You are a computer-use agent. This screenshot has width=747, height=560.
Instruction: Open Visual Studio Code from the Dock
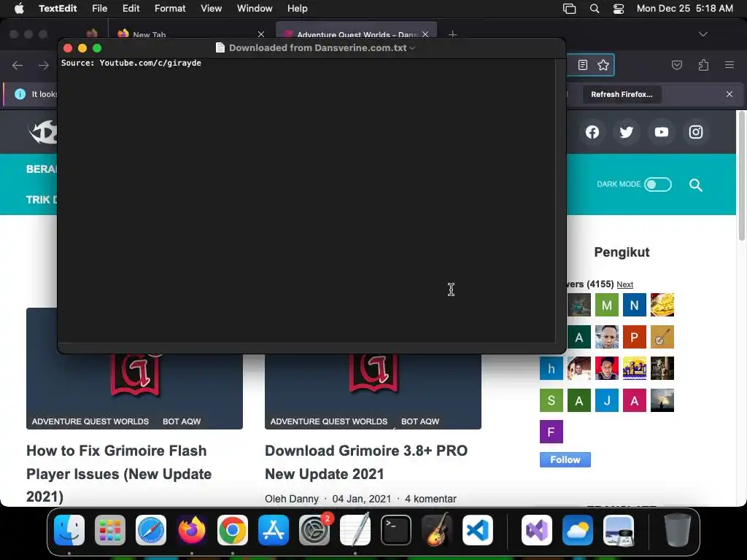click(477, 530)
